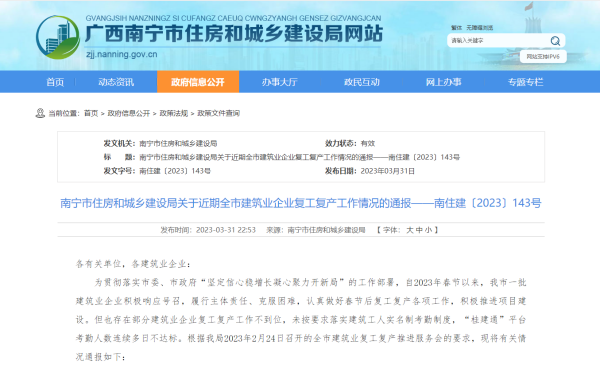Screen dimensions: 600x365
Task: Click the search magnifier icon
Action: 555,41
